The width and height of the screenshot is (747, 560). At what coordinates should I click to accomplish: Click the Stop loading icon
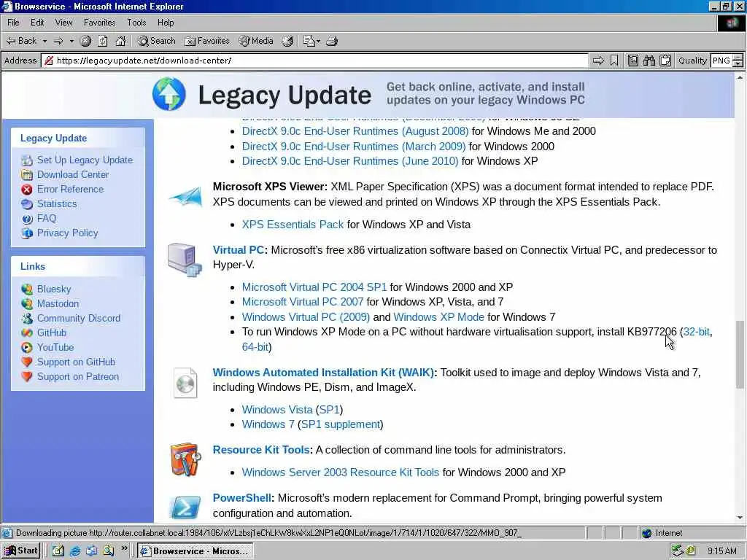[85, 41]
